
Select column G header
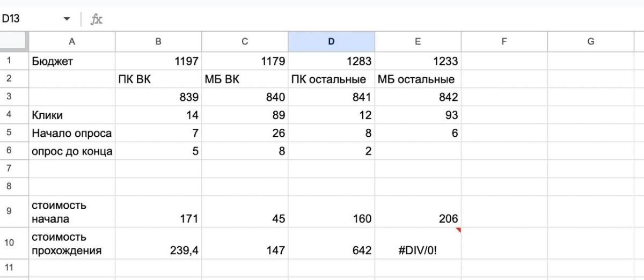[x=590, y=41]
